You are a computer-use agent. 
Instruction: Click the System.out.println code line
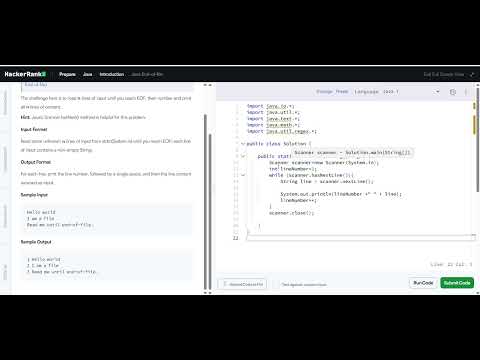(341, 194)
